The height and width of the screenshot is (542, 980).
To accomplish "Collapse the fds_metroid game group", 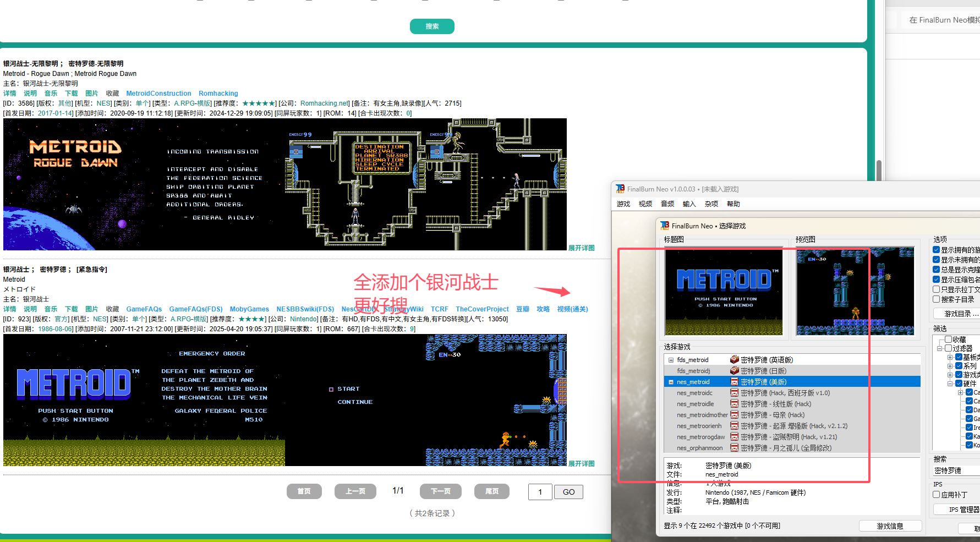I will (x=671, y=360).
